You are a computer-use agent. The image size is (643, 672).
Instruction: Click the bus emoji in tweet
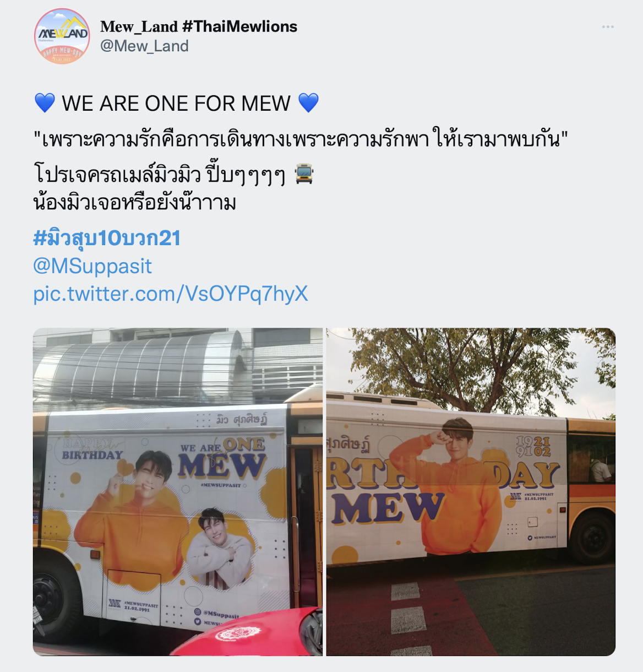click(x=304, y=174)
